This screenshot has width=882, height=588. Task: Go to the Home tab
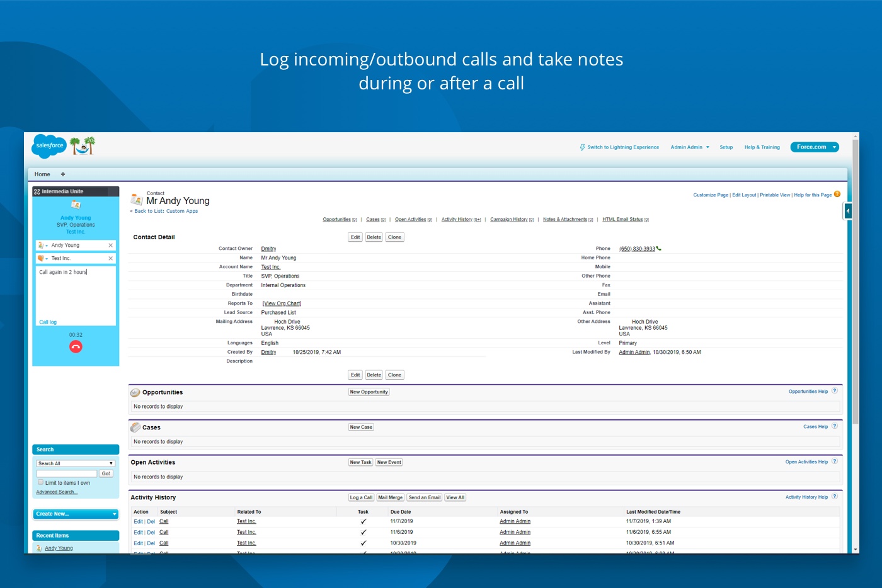click(42, 174)
